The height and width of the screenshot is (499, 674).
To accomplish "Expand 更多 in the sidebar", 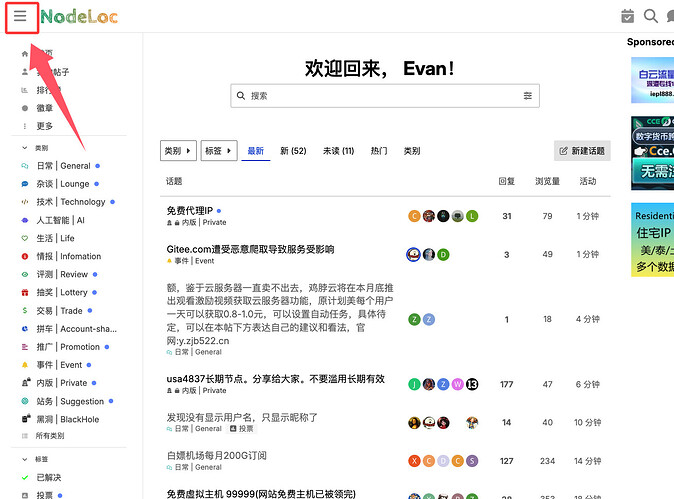I will [x=44, y=126].
